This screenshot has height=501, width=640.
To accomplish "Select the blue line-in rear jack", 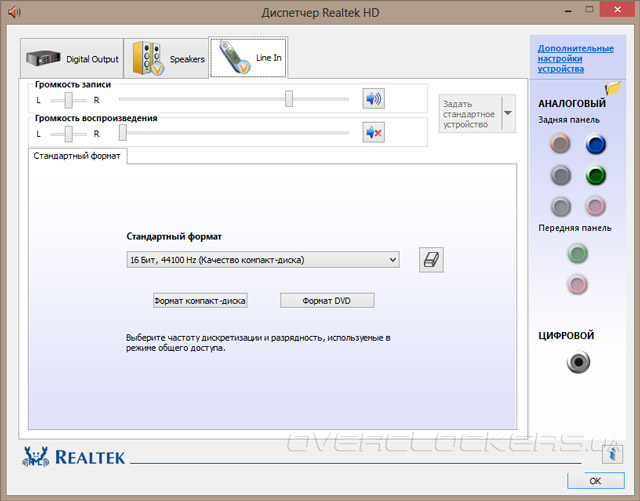I will [x=596, y=144].
